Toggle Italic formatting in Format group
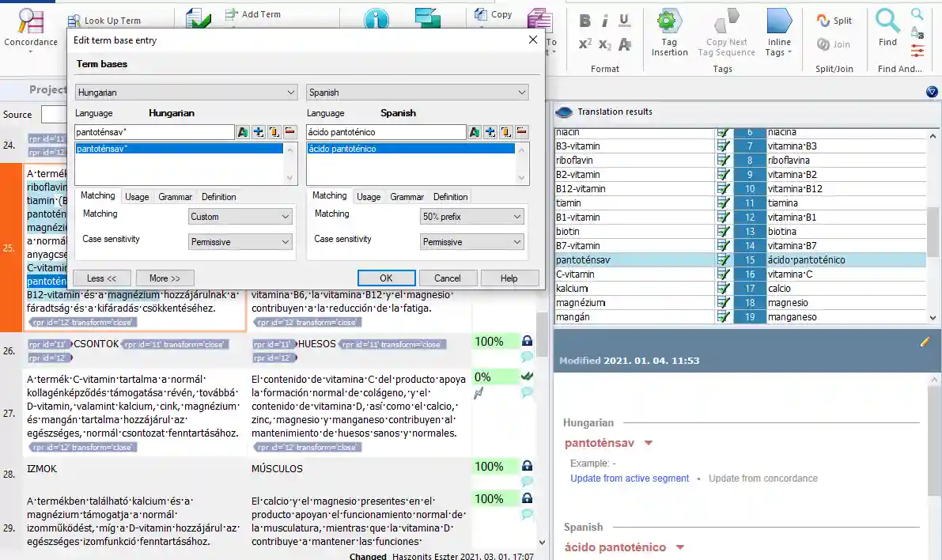 (605, 21)
